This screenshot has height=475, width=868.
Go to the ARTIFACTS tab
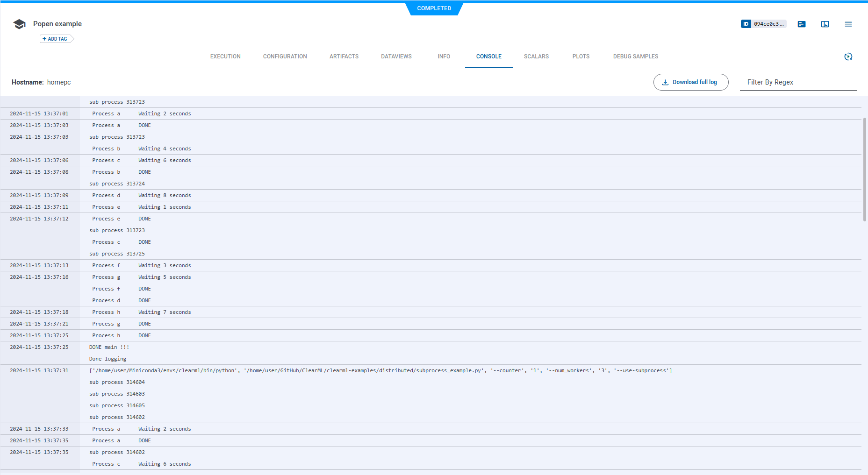[344, 57]
